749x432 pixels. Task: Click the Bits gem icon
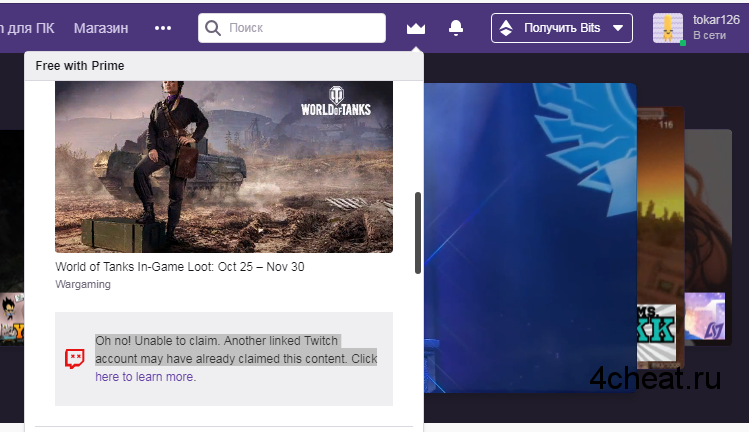(506, 28)
